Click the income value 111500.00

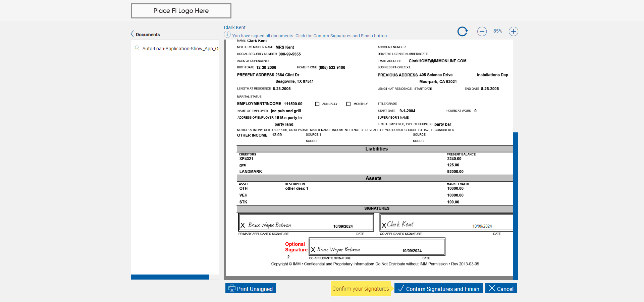pyautogui.click(x=293, y=104)
